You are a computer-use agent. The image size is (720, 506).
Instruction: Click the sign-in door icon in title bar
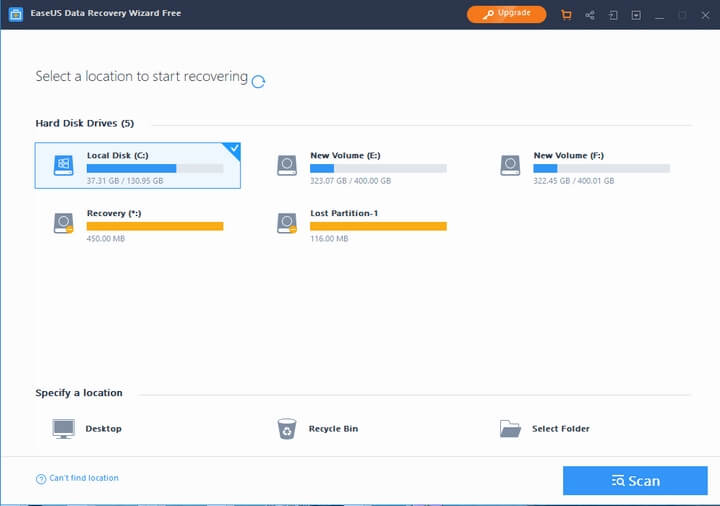pyautogui.click(x=613, y=16)
